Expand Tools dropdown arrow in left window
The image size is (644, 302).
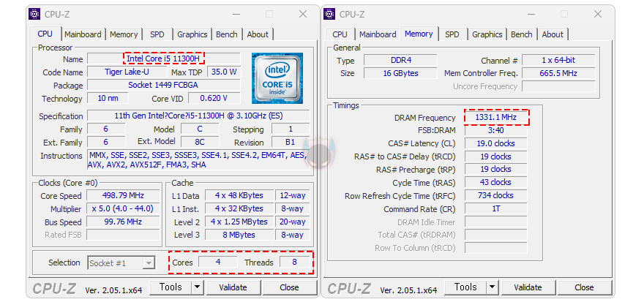(x=198, y=287)
